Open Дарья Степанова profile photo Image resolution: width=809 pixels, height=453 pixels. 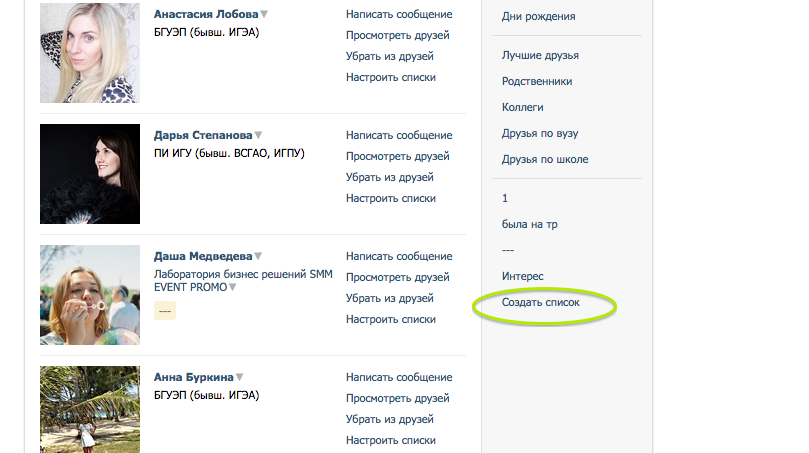pyautogui.click(x=90, y=174)
